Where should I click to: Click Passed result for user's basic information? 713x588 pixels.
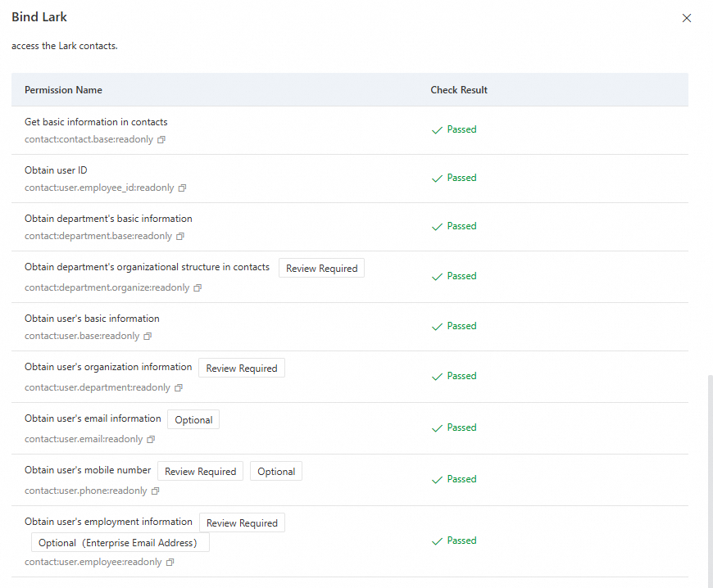pyautogui.click(x=454, y=326)
